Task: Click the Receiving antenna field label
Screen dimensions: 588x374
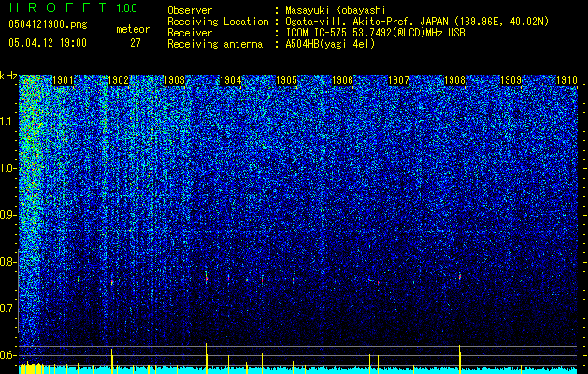Action: [x=215, y=44]
